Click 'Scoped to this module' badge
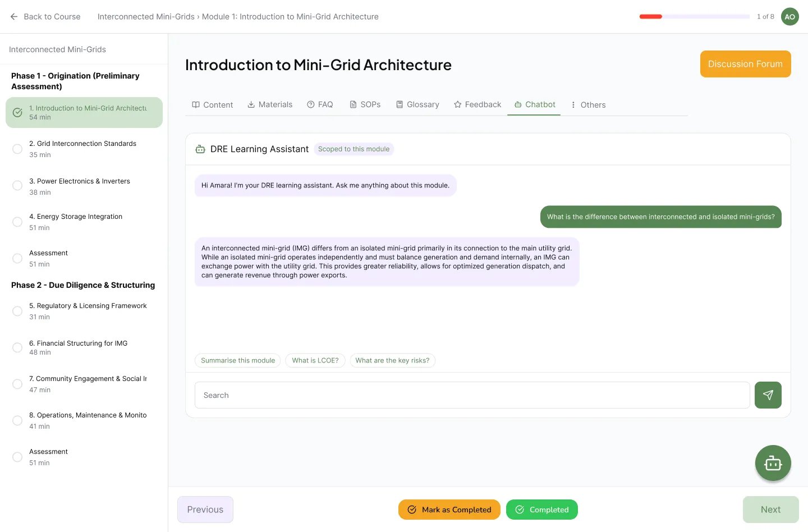Viewport: 808px width, 532px height. [353, 149]
